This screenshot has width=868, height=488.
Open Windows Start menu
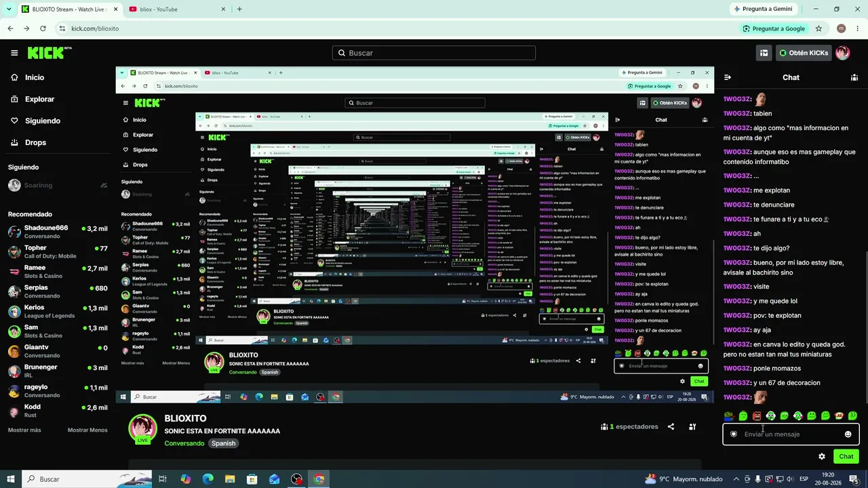point(10,479)
